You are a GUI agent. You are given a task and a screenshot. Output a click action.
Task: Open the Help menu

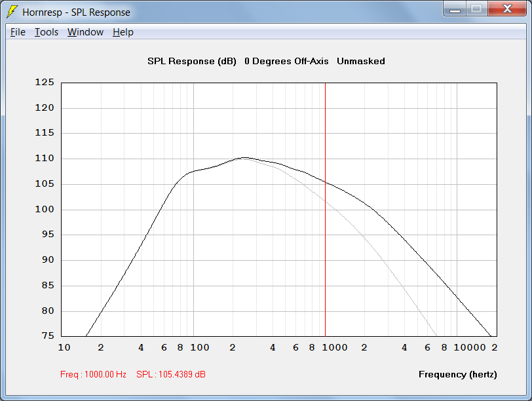(123, 32)
